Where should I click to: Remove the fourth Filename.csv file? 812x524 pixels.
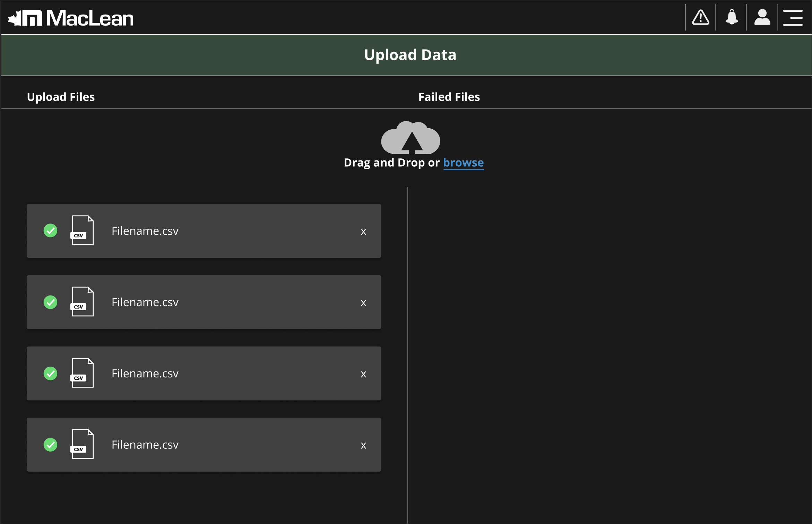pos(363,445)
